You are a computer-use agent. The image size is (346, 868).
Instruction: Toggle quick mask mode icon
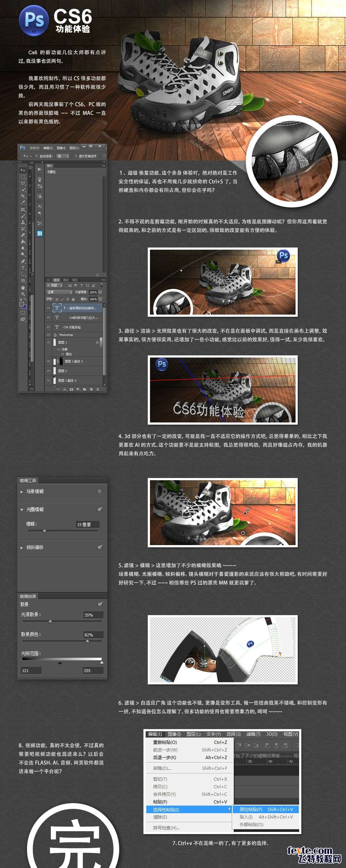click(23, 312)
